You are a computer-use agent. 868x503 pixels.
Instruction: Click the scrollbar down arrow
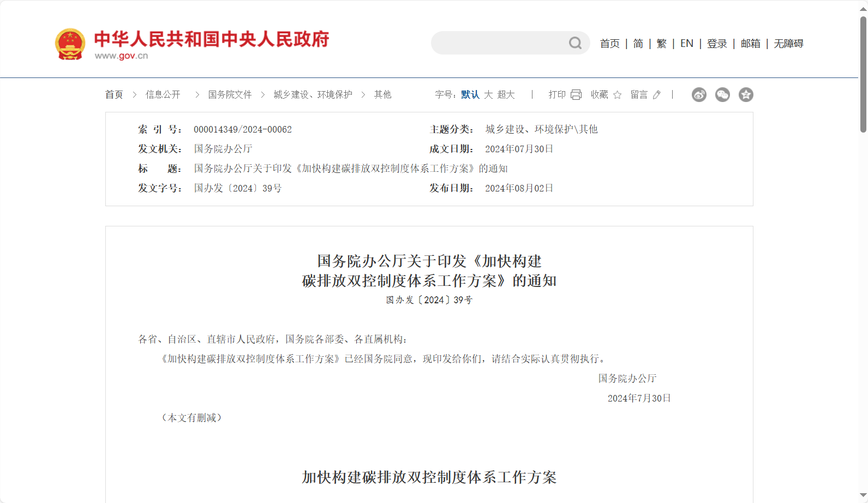click(x=863, y=495)
